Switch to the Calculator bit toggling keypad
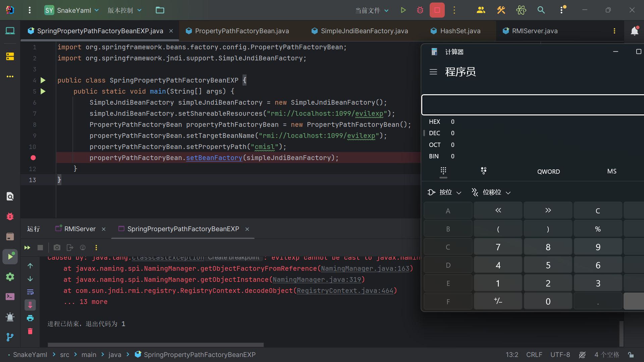 (484, 171)
